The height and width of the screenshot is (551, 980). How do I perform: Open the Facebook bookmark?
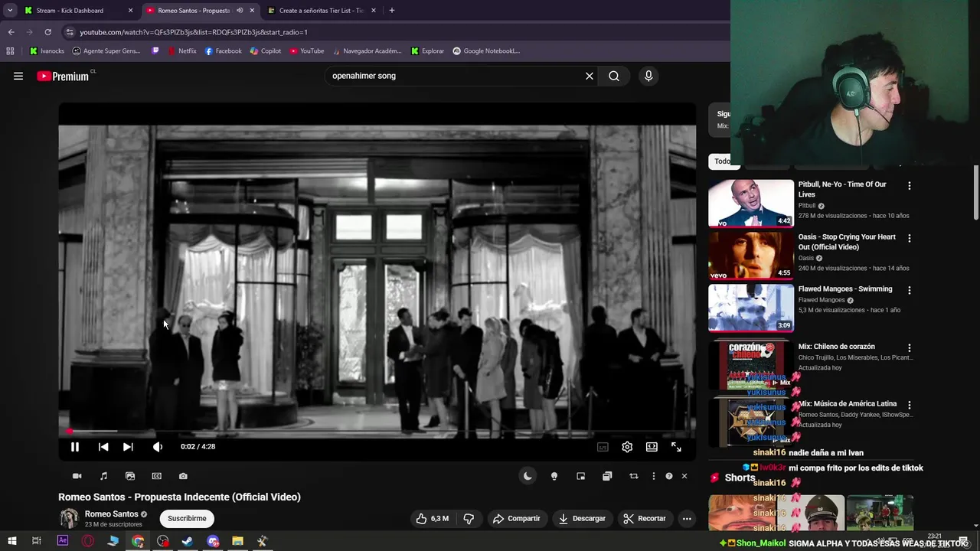[223, 51]
